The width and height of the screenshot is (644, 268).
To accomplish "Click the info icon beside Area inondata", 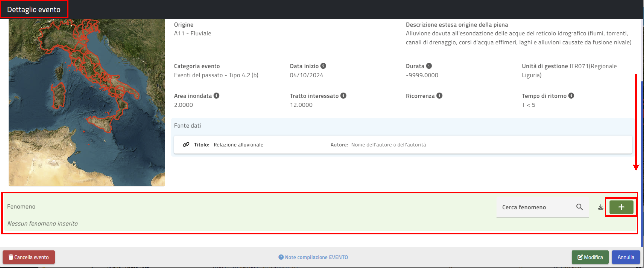I will [216, 96].
